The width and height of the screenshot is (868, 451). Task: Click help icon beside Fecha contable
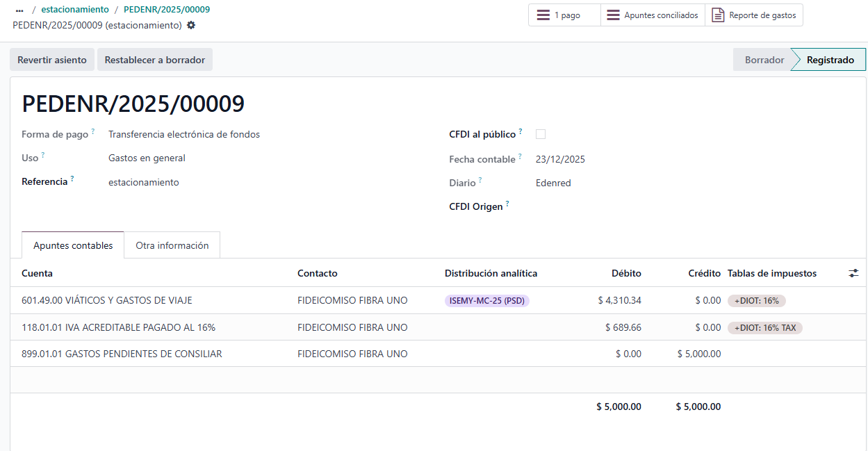(x=520, y=156)
